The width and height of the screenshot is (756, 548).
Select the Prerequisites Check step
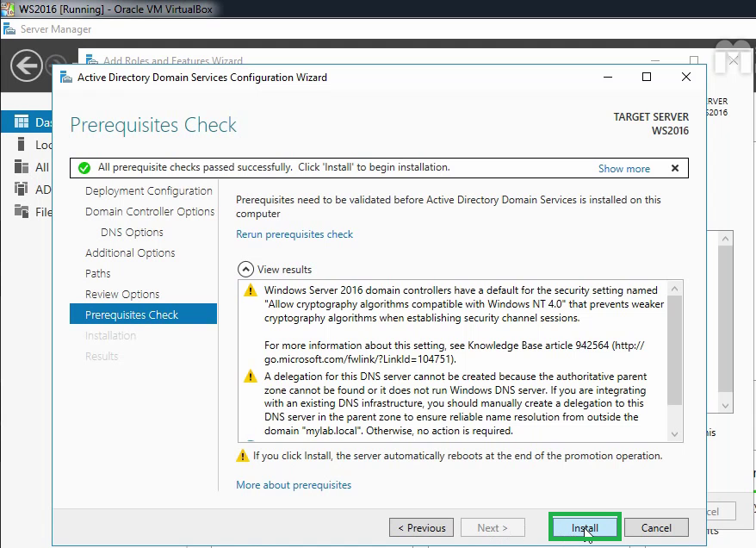(x=143, y=314)
